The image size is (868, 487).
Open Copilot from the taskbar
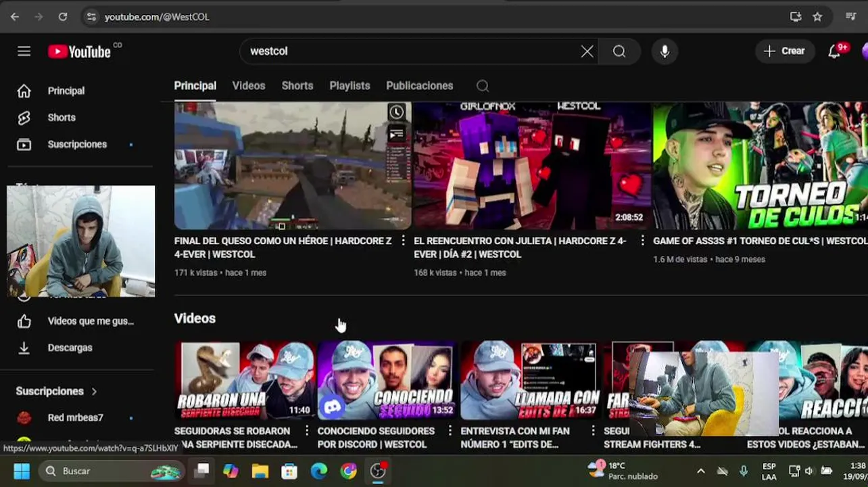click(x=231, y=471)
